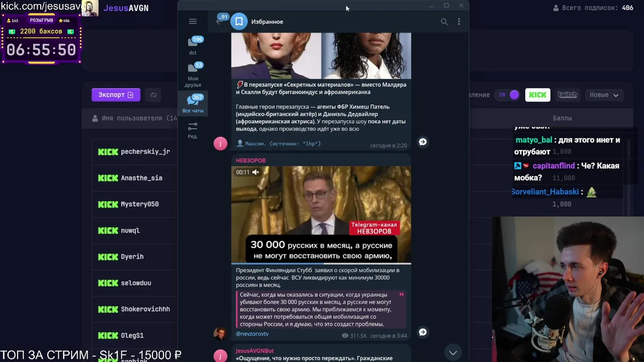
Task: Click the Nevzorov avatar beside video post
Action: pyautogui.click(x=220, y=333)
